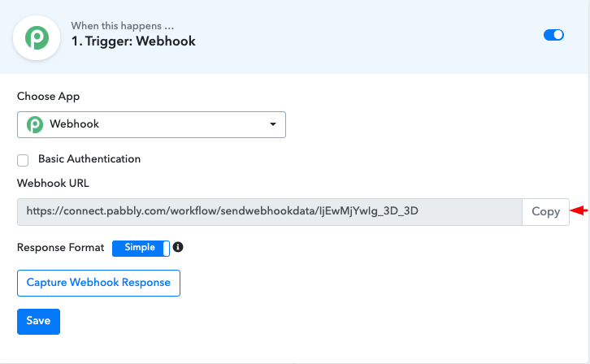Click the Pabbly logo in trigger header
590x364 pixels.
tap(37, 38)
